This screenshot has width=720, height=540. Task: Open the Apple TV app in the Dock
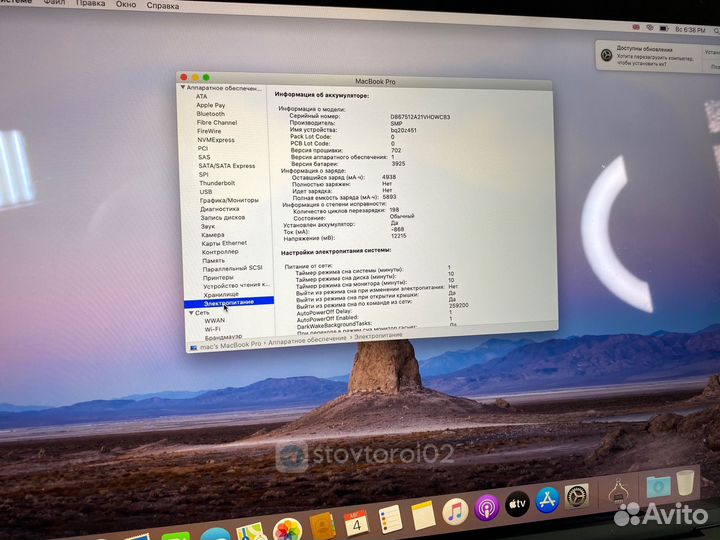point(517,504)
